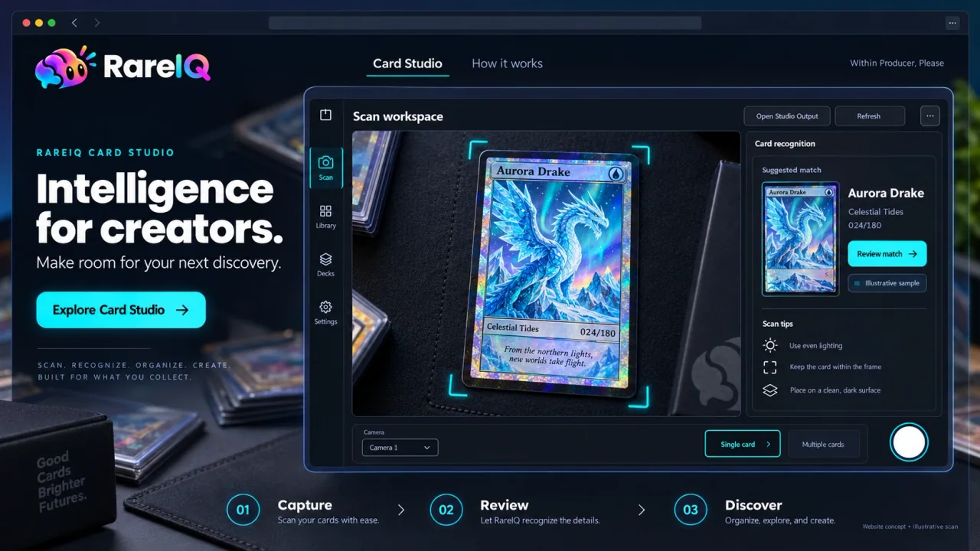
Task: Click the Discover step heading
Action: tap(753, 505)
